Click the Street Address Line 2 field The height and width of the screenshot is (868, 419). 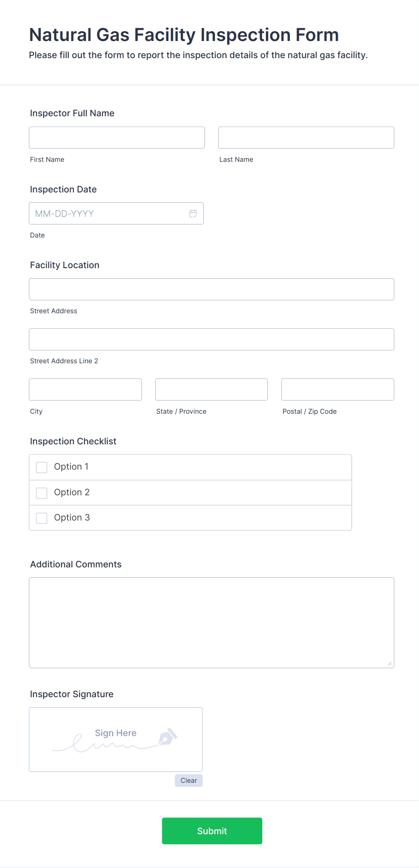212,339
